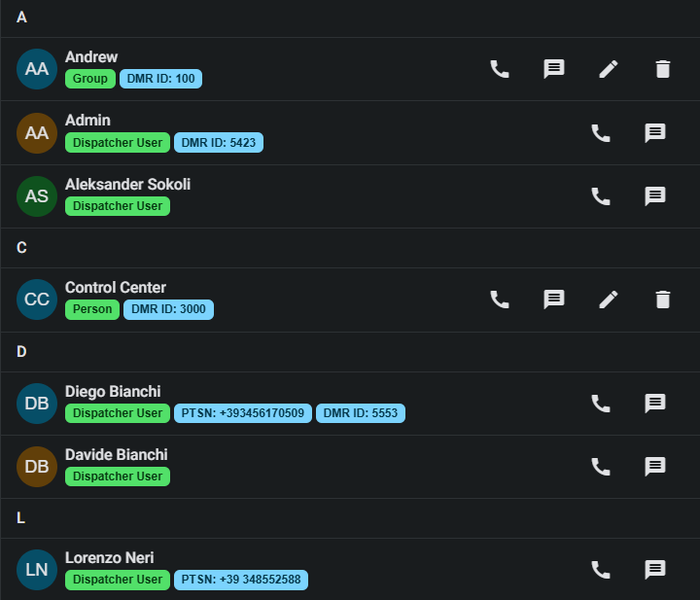Click the Control Center CC avatar
700x600 pixels.
pyautogui.click(x=37, y=300)
